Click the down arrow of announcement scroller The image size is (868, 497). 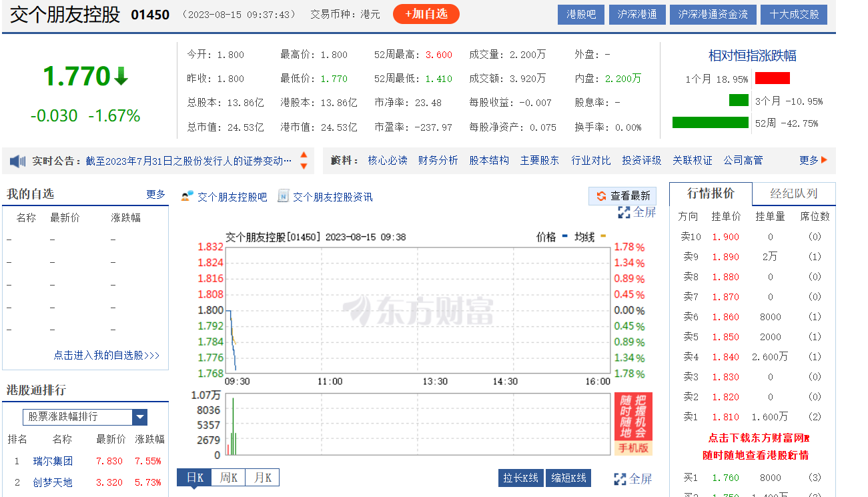click(x=304, y=166)
